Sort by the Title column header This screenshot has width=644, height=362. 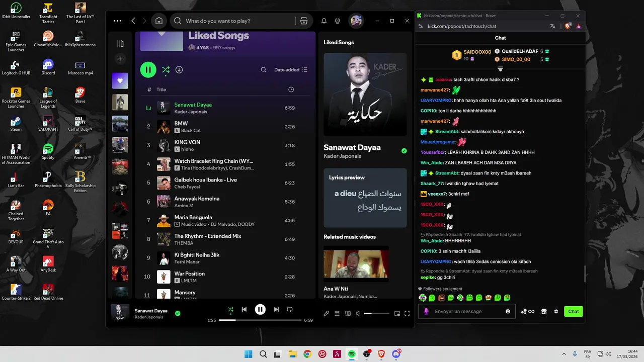pos(161,89)
